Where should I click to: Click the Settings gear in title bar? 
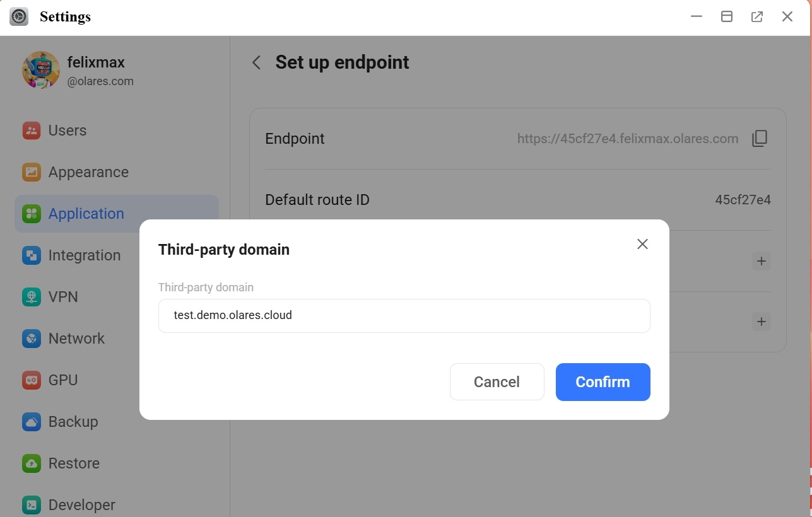pos(18,16)
